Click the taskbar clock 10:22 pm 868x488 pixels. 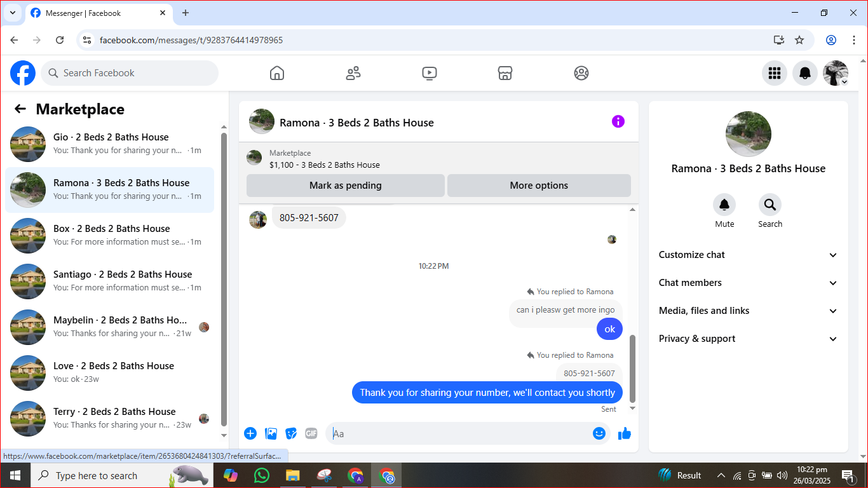[811, 475]
